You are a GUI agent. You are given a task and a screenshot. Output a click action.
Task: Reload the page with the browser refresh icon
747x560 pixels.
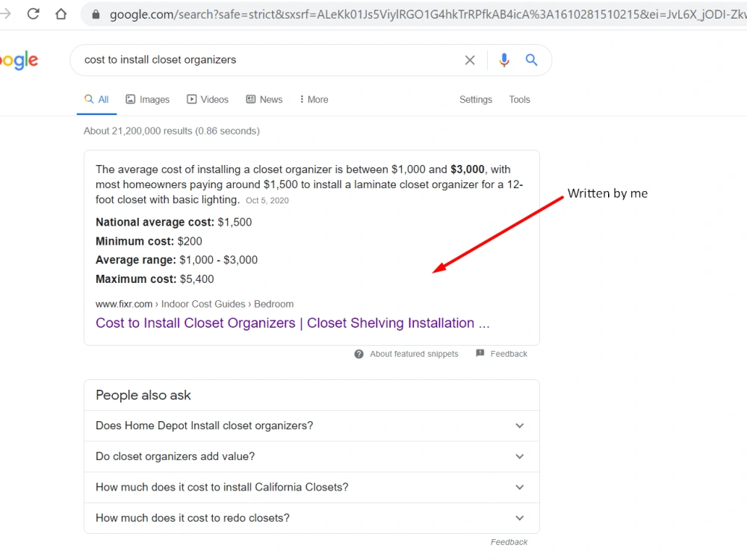pyautogui.click(x=33, y=13)
